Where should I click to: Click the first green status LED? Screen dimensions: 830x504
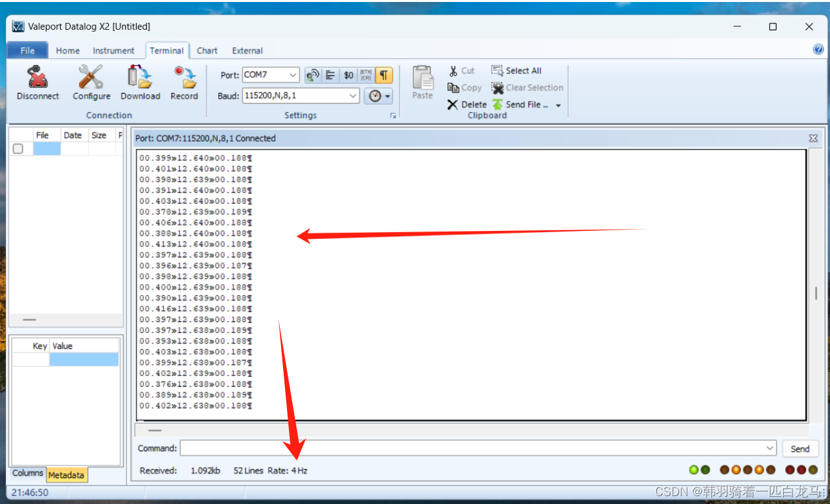click(694, 470)
